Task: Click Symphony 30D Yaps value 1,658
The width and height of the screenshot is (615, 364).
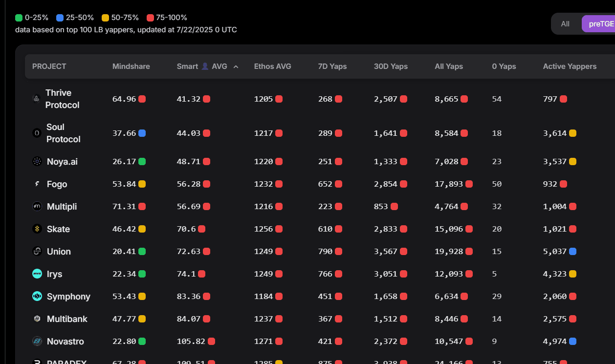Action: [x=386, y=297]
